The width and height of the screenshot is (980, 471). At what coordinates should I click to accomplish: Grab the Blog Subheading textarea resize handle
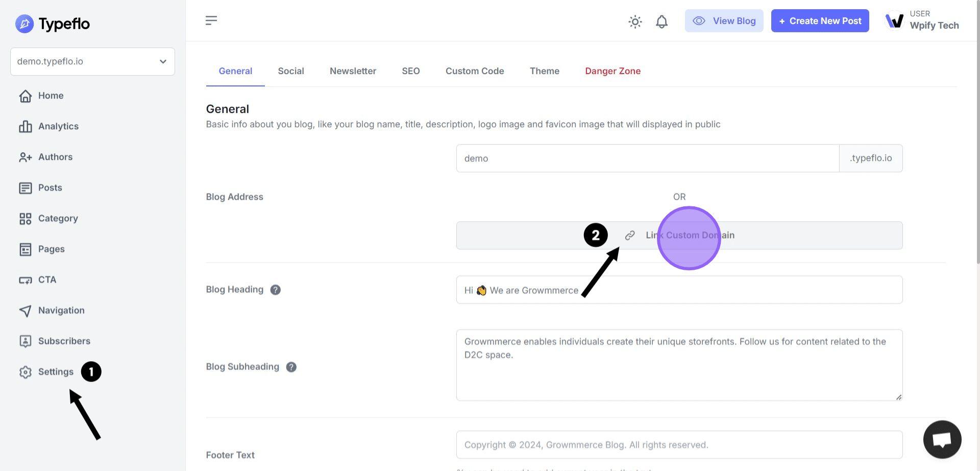point(898,397)
